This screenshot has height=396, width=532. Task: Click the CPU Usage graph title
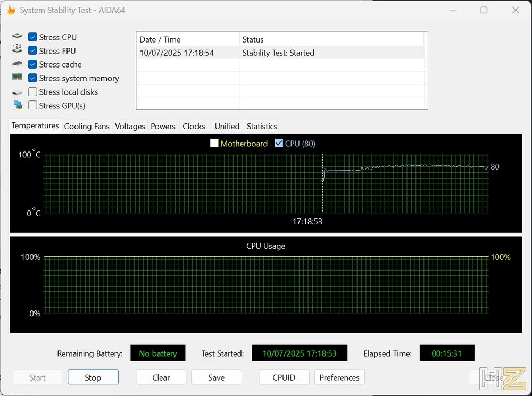(x=265, y=246)
